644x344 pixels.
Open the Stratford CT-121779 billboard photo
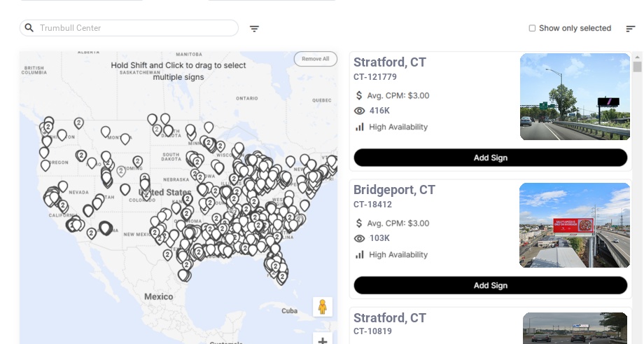coord(575,97)
